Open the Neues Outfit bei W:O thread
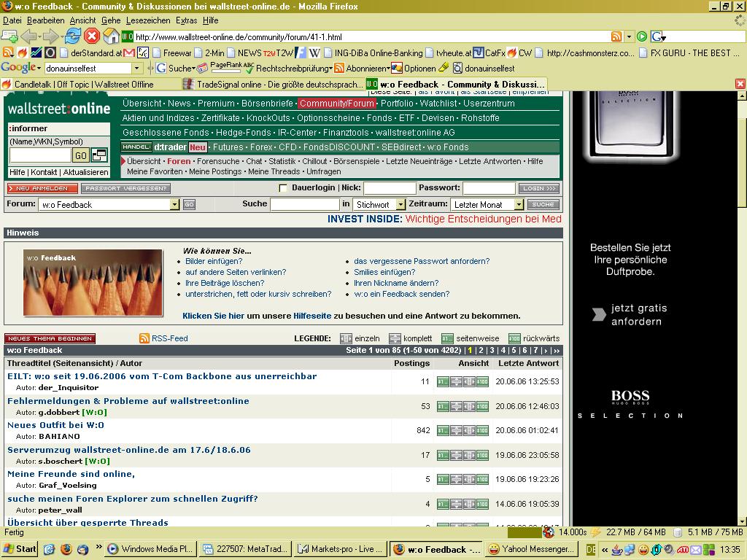The width and height of the screenshot is (747, 560). (x=55, y=425)
